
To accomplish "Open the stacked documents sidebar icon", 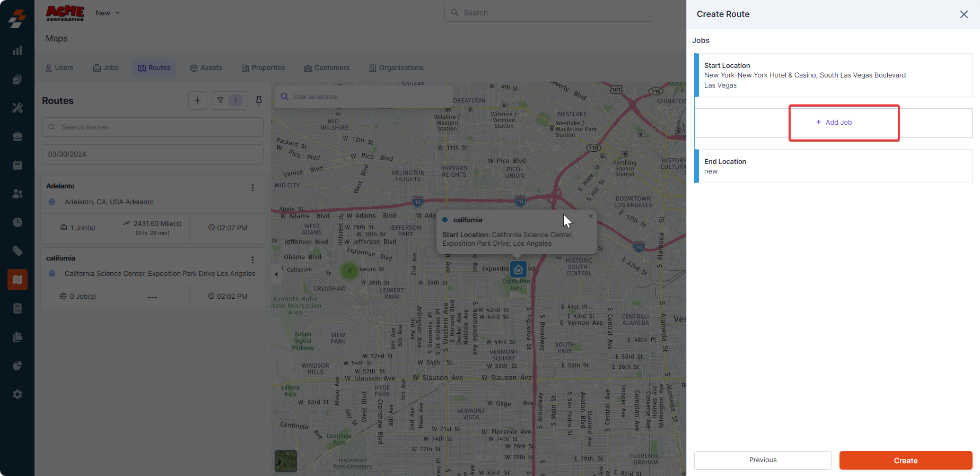I will (x=17, y=337).
